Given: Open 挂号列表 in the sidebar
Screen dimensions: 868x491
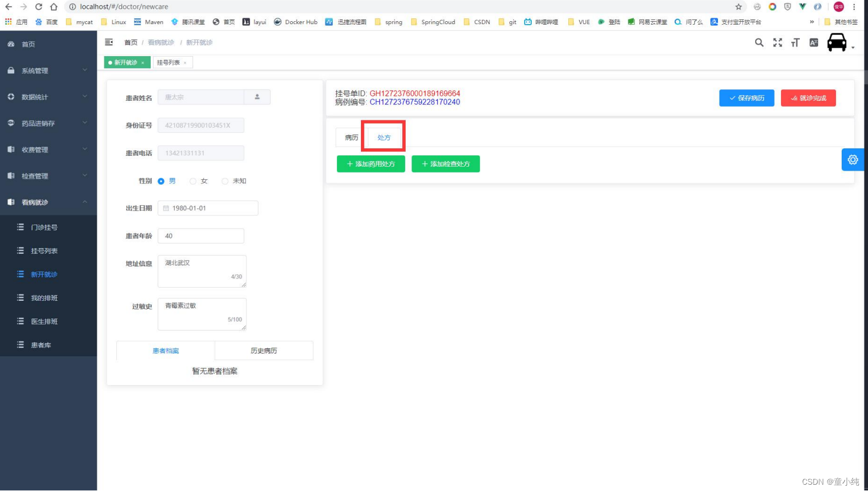Looking at the screenshot, I should 48,251.
